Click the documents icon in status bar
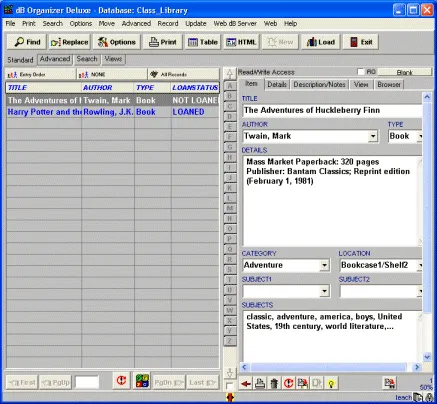 click(418, 397)
